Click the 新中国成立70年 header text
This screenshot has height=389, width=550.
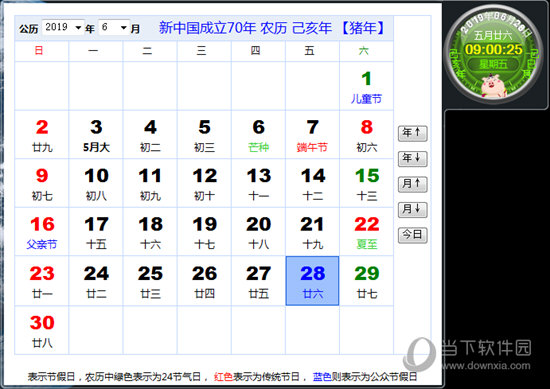[208, 28]
